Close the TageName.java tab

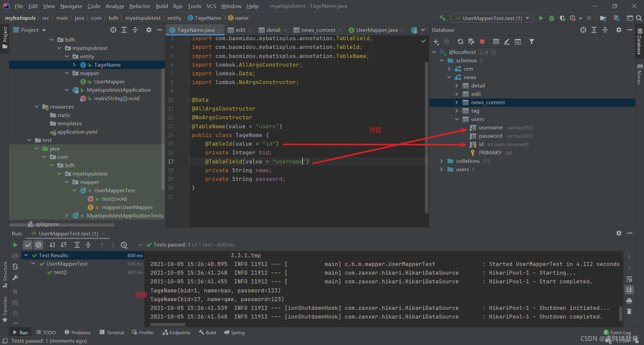coord(219,30)
